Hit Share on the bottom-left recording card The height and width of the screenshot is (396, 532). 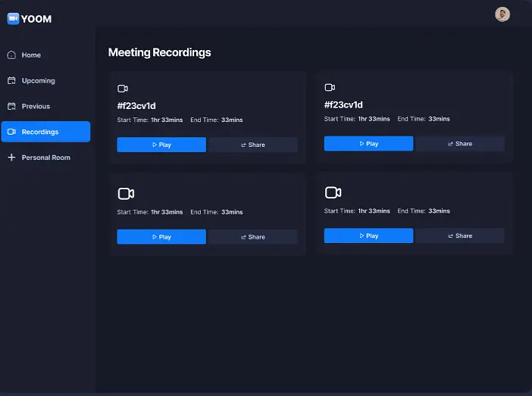(x=253, y=237)
